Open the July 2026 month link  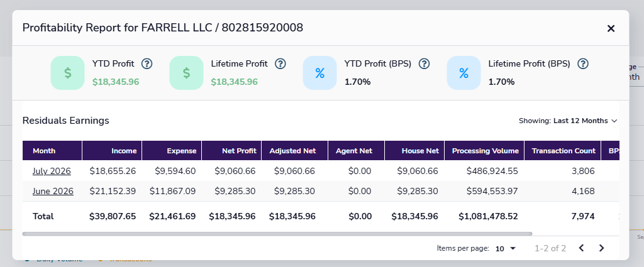point(52,172)
